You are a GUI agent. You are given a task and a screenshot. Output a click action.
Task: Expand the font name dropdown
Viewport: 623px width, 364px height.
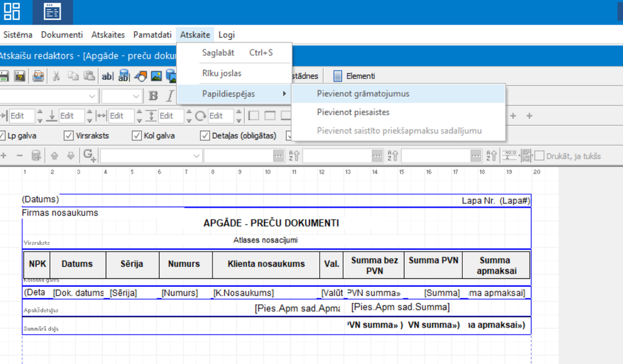pyautogui.click(x=92, y=96)
